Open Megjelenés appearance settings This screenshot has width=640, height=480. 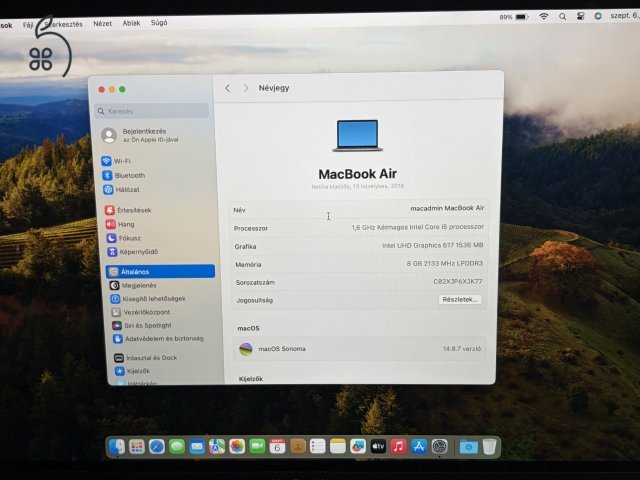(x=133, y=285)
